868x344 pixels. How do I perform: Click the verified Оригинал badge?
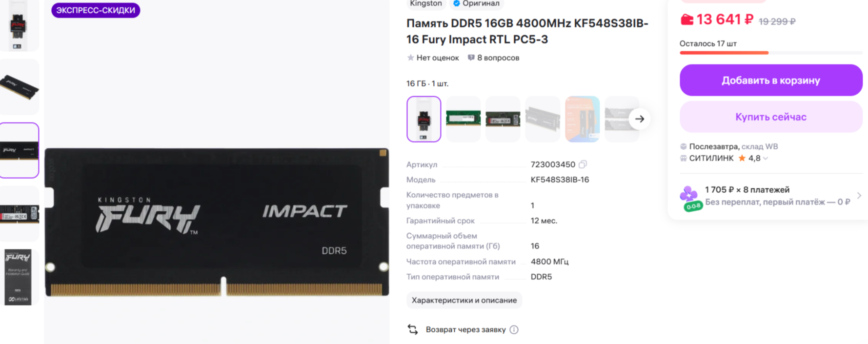click(477, 4)
